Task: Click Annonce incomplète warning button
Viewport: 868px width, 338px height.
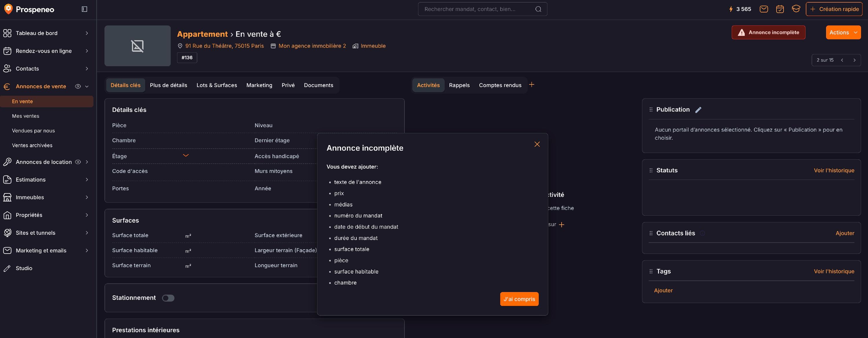Action: pos(768,32)
